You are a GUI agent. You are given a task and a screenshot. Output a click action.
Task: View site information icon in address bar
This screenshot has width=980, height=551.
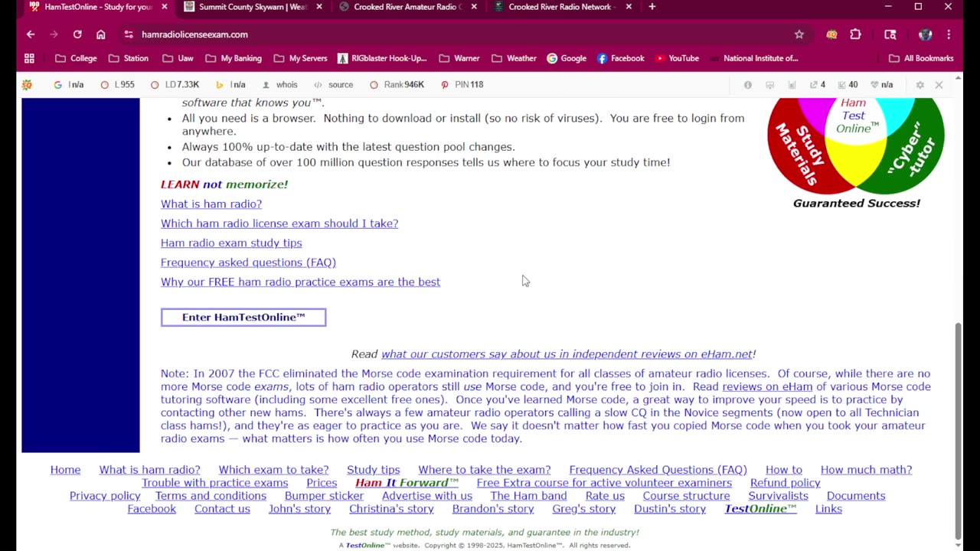[x=128, y=34]
